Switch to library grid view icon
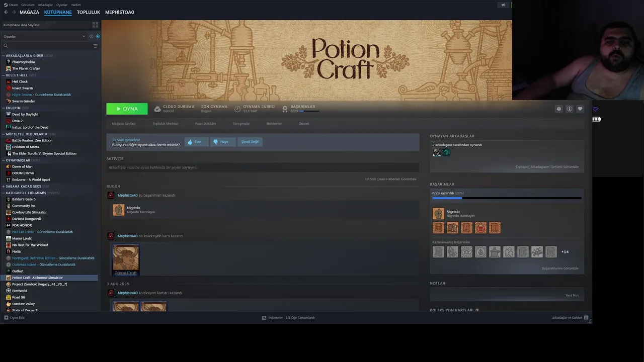This screenshot has height=362, width=644. pyautogui.click(x=95, y=25)
